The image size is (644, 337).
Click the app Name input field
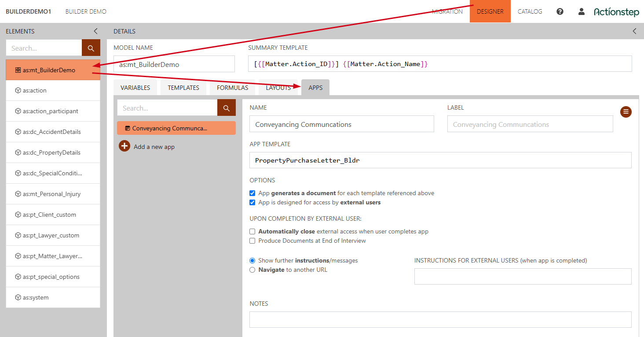coord(342,124)
